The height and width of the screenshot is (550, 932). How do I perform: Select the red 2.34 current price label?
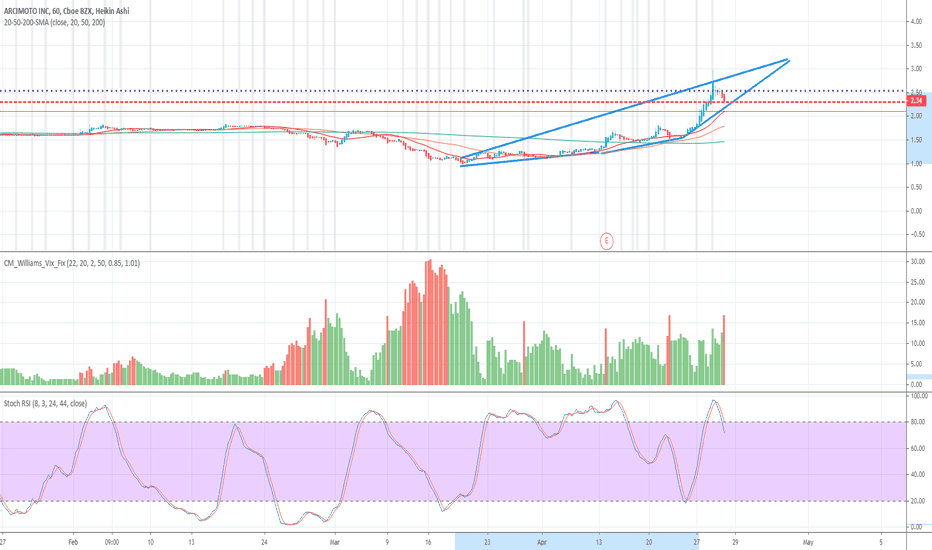coord(915,102)
